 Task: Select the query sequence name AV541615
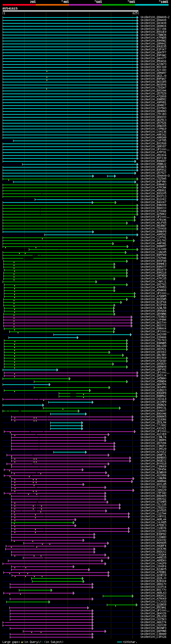(x=10, y=9)
